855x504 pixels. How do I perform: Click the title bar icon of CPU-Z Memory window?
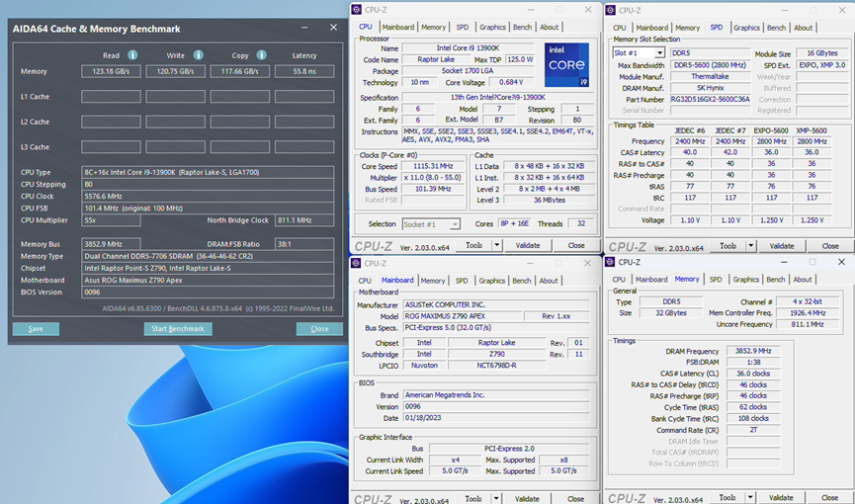(611, 262)
